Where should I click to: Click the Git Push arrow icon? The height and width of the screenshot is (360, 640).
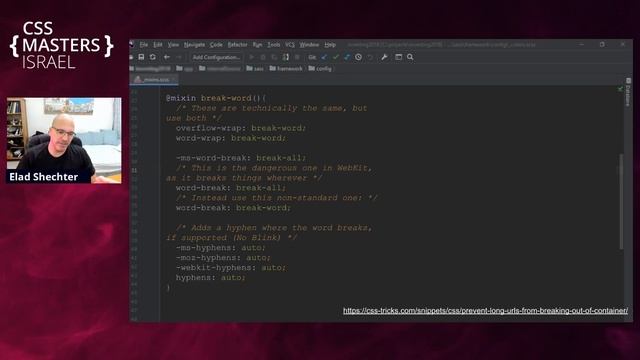coord(347,57)
